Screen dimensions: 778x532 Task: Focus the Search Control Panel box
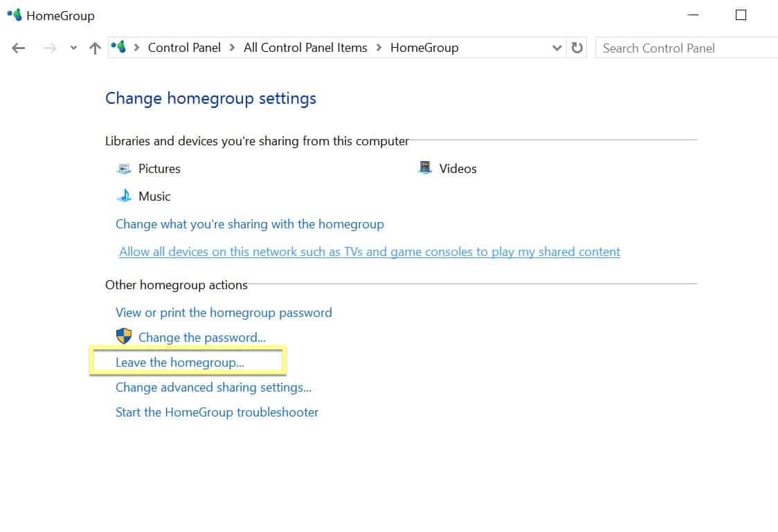[x=686, y=48]
